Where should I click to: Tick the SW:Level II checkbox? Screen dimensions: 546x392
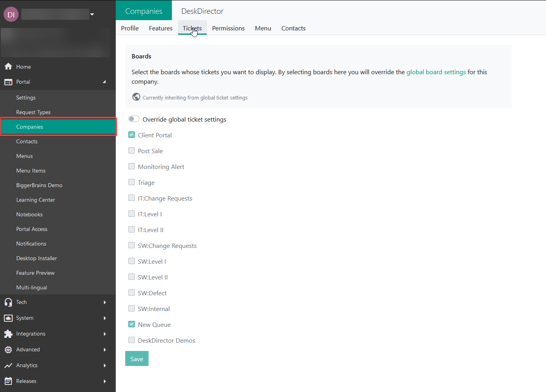point(132,277)
